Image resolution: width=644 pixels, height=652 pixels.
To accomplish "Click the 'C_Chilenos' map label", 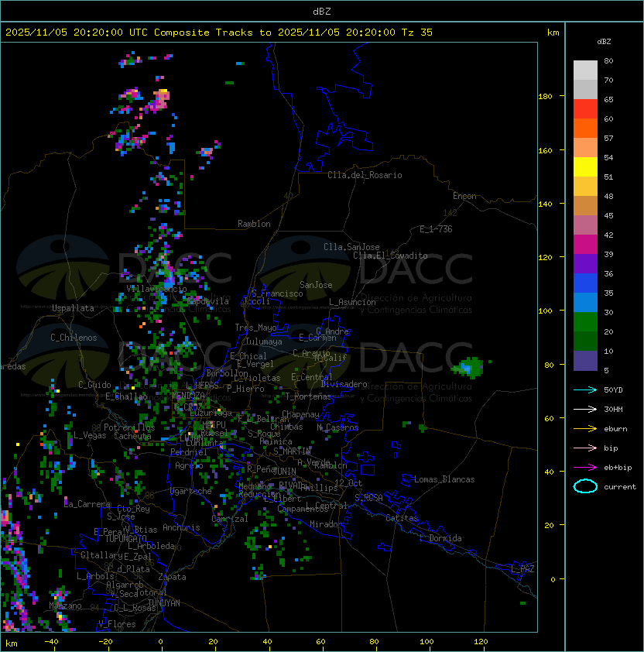I will pos(74,338).
